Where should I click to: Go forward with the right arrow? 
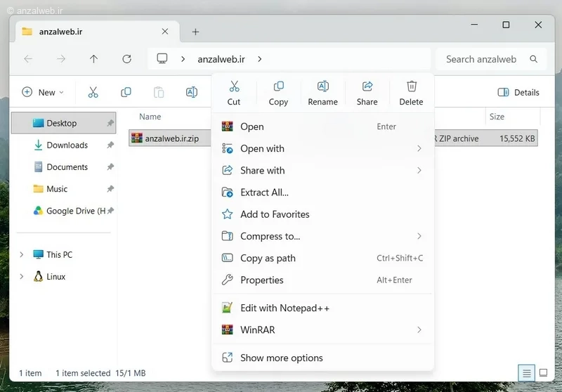(61, 59)
